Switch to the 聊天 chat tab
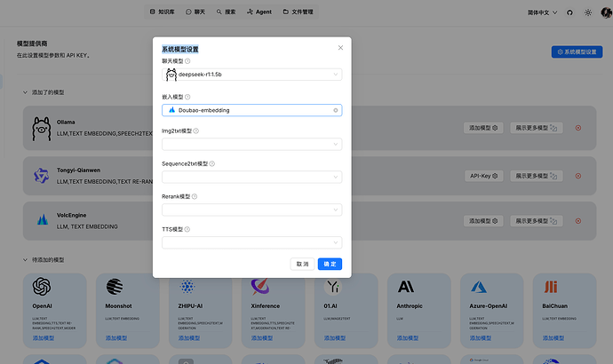This screenshot has width=613, height=364. [x=195, y=12]
